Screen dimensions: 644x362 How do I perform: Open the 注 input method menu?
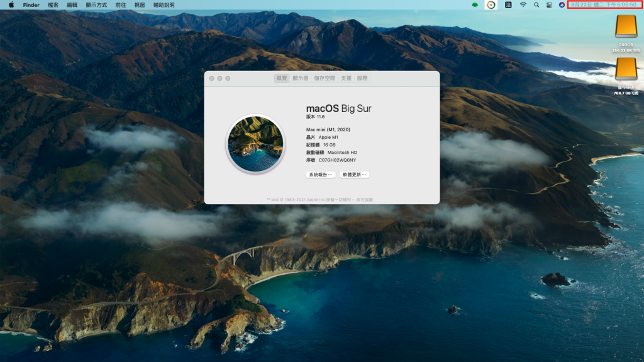click(x=508, y=5)
